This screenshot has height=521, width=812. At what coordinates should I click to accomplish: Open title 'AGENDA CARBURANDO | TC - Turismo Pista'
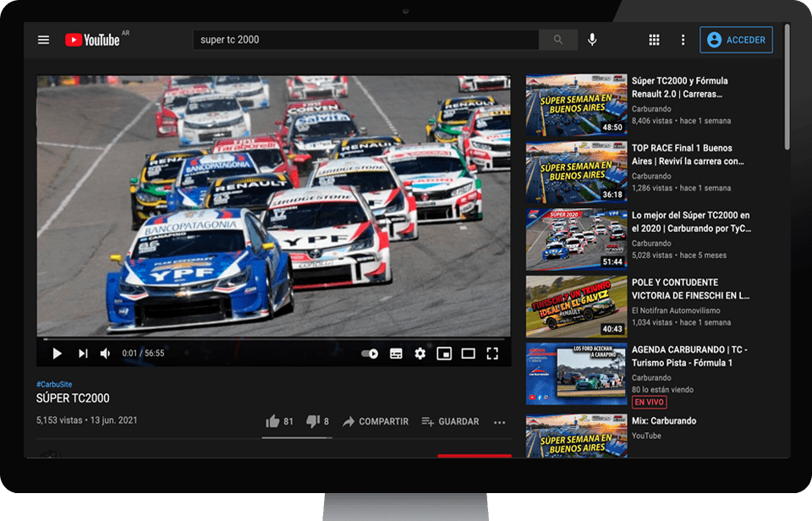tap(689, 356)
